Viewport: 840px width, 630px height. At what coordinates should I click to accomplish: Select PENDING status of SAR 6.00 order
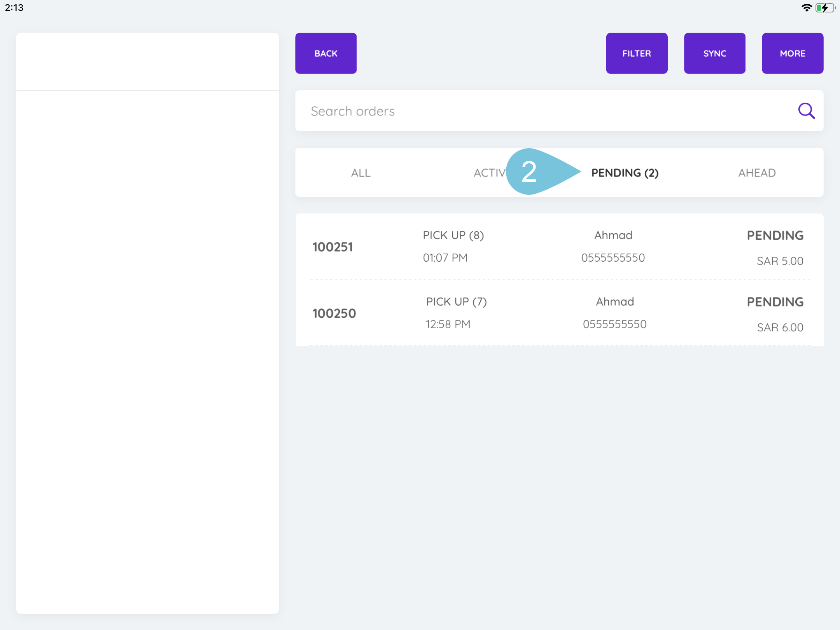(775, 302)
